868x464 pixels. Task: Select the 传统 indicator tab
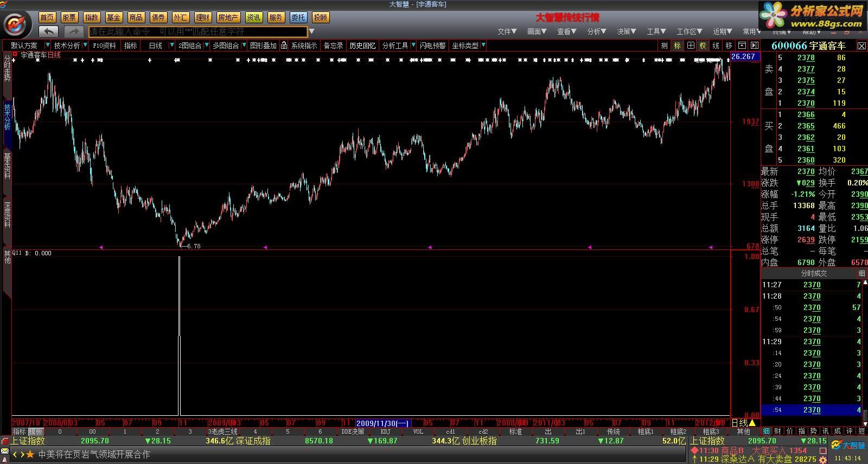point(614,431)
